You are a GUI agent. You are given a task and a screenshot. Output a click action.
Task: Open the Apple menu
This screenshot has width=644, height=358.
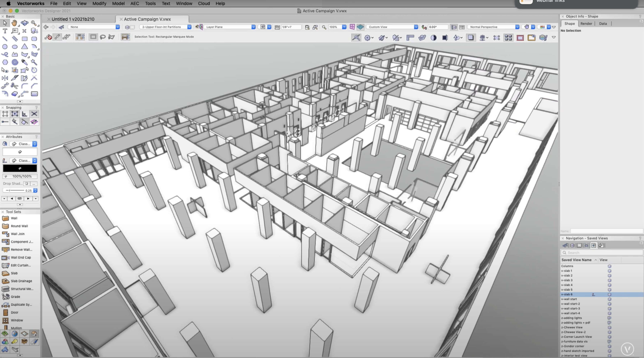coord(8,3)
